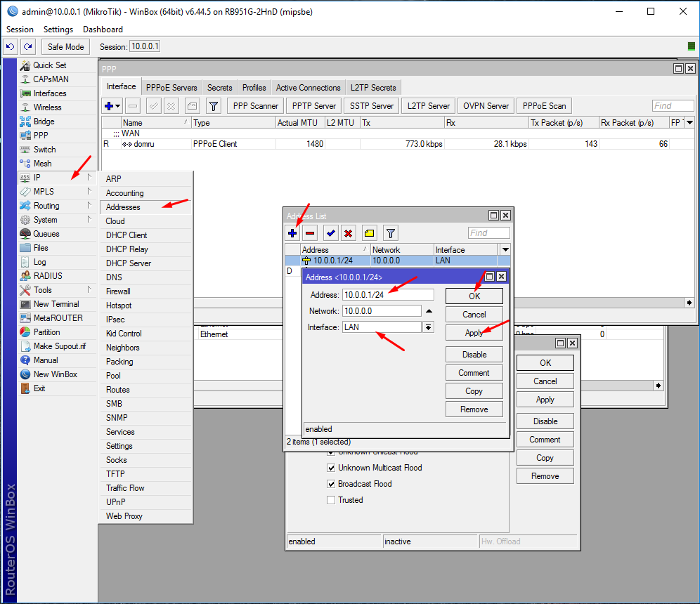This screenshot has height=604, width=700.
Task: Open Queues from sidebar
Action: click(46, 234)
